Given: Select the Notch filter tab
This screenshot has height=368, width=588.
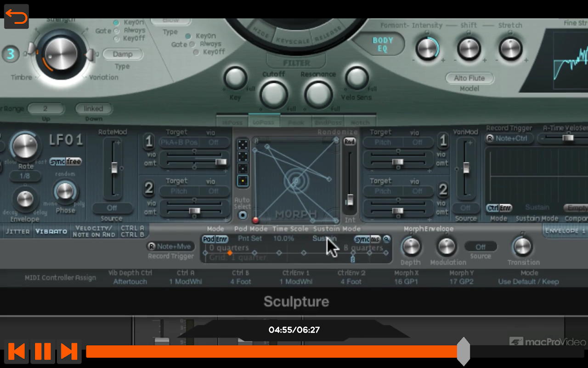Looking at the screenshot, I should point(360,122).
